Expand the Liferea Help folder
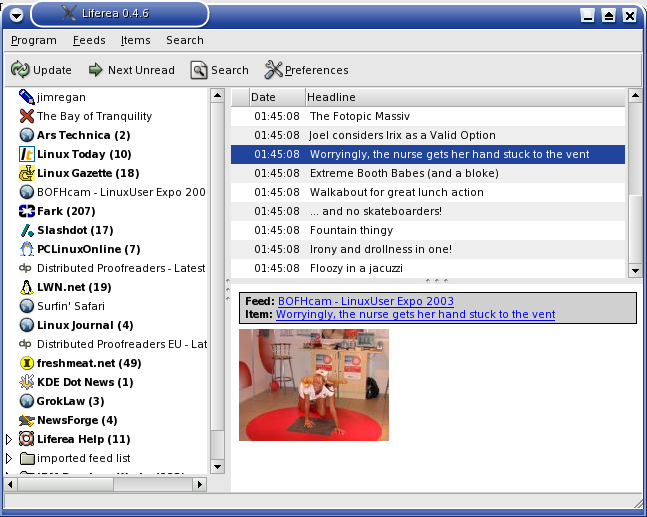The height and width of the screenshot is (517, 647). pyautogui.click(x=10, y=439)
